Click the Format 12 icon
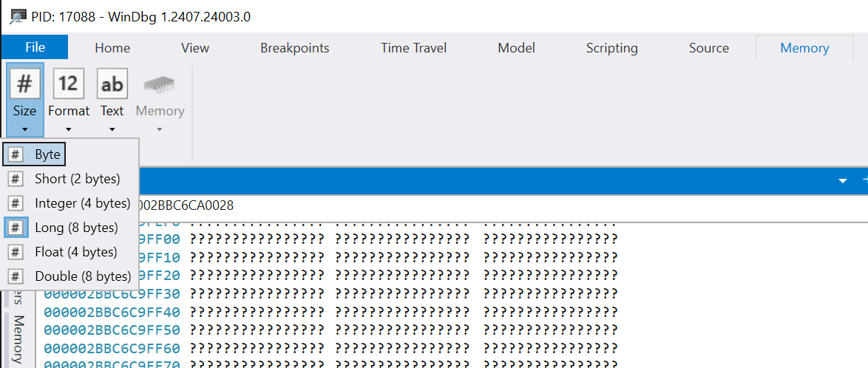The height and width of the screenshot is (368, 868). (68, 84)
